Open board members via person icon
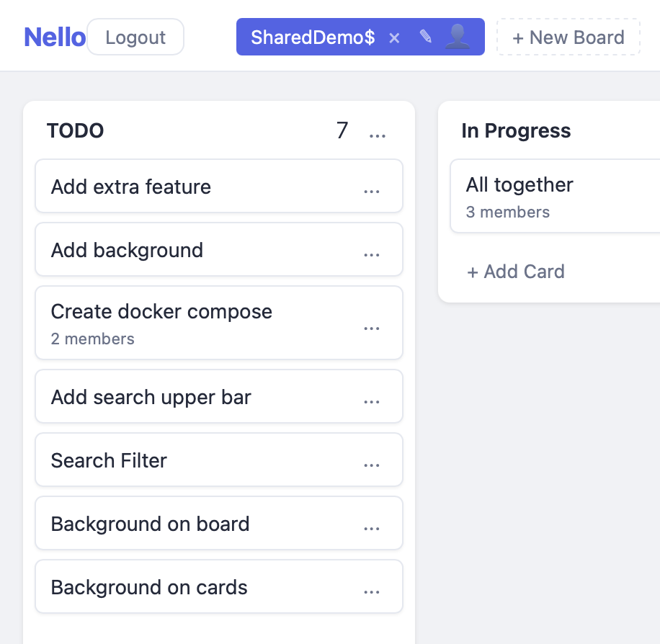Screen dimensions: 660x644 (x=458, y=37)
